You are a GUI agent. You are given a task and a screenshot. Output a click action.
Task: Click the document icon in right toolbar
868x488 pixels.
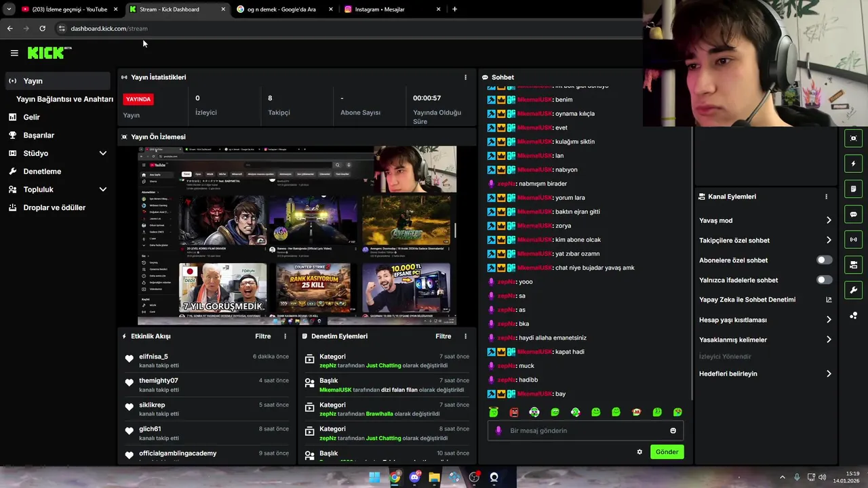click(854, 189)
